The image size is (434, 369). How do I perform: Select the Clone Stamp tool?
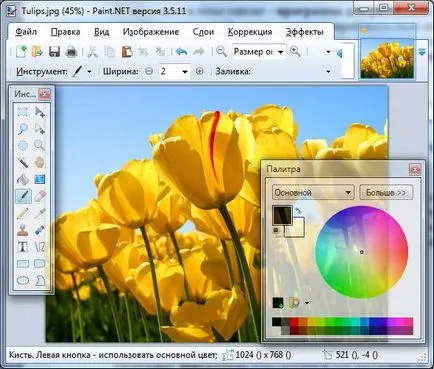pos(23,230)
